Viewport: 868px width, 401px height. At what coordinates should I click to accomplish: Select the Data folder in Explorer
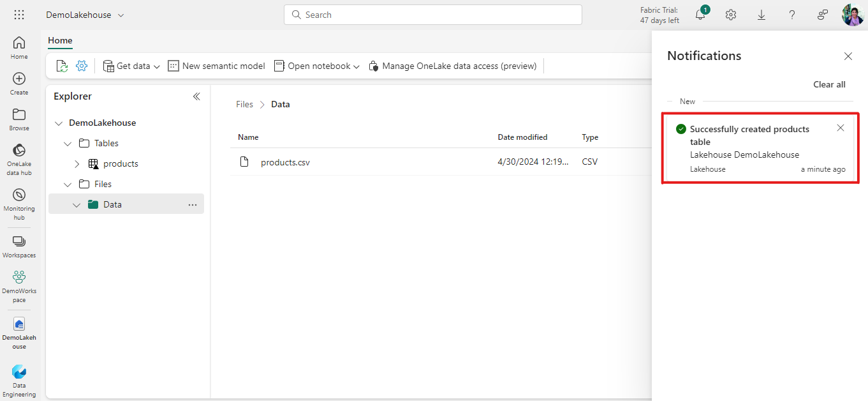pyautogui.click(x=126, y=205)
